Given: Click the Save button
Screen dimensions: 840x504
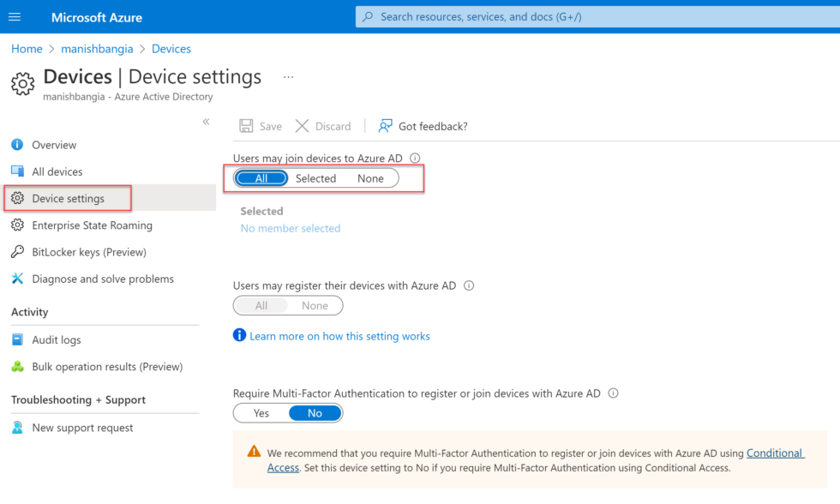Looking at the screenshot, I should [x=260, y=125].
